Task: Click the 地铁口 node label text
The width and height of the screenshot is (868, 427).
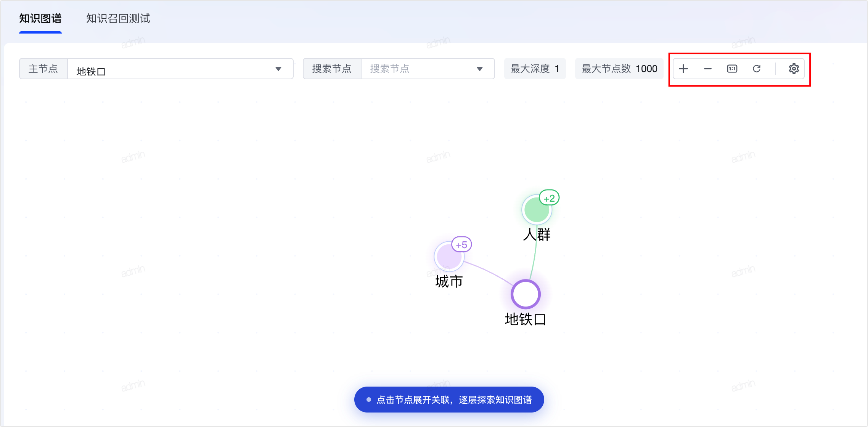Action: point(526,319)
